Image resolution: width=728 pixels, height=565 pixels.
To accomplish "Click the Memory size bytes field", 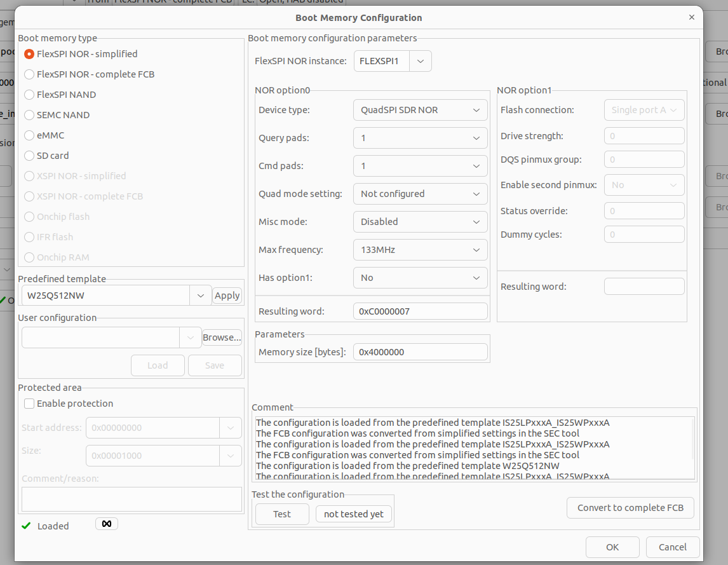I will (x=420, y=352).
